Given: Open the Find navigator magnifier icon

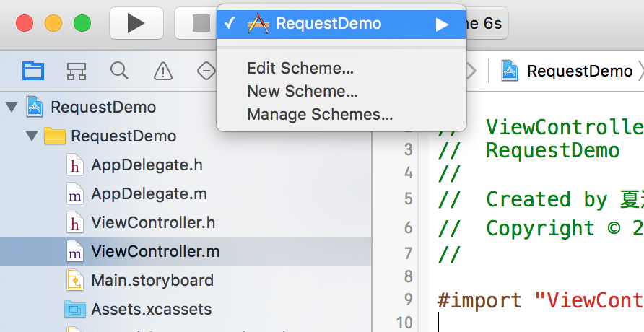Looking at the screenshot, I should tap(119, 71).
